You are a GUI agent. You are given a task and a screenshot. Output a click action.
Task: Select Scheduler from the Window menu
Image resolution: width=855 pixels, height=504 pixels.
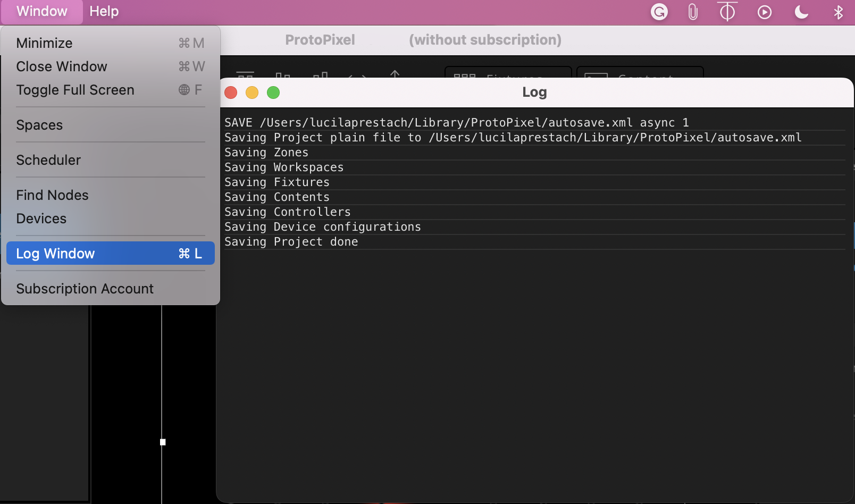point(48,159)
